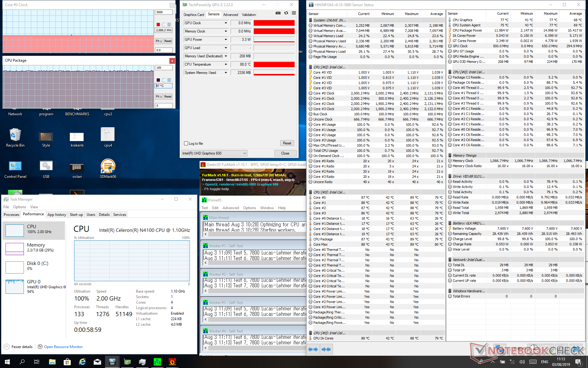Select GPU 0 in Task Manager sidebar
The height and width of the screenshot is (368, 588).
34,286
